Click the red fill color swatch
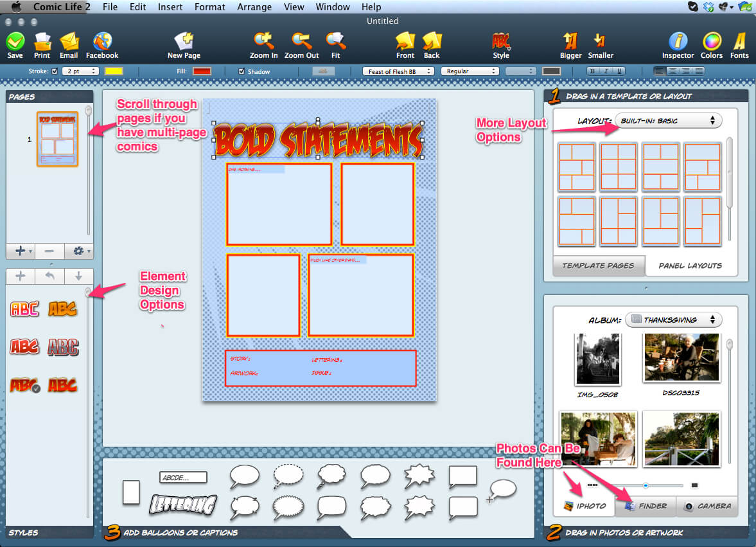This screenshot has width=756, height=547. 202,71
